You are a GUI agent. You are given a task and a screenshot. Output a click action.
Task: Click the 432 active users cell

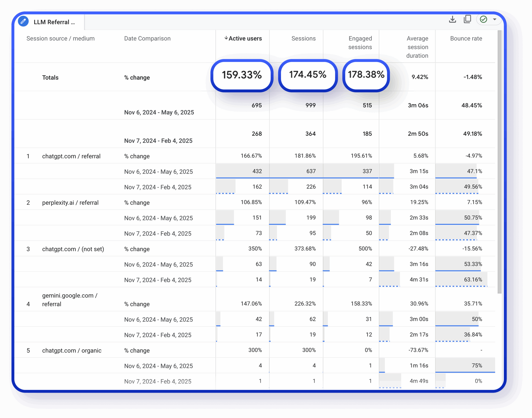257,171
